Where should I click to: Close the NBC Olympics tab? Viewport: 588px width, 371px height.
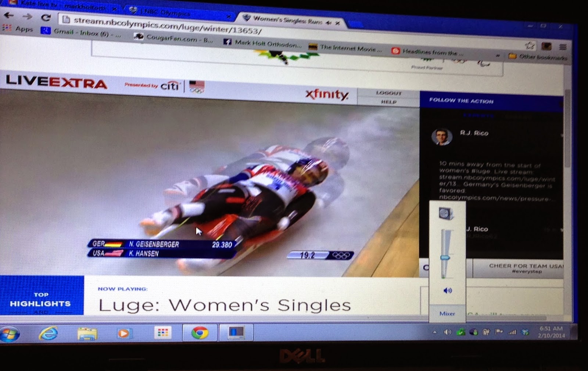tap(229, 16)
